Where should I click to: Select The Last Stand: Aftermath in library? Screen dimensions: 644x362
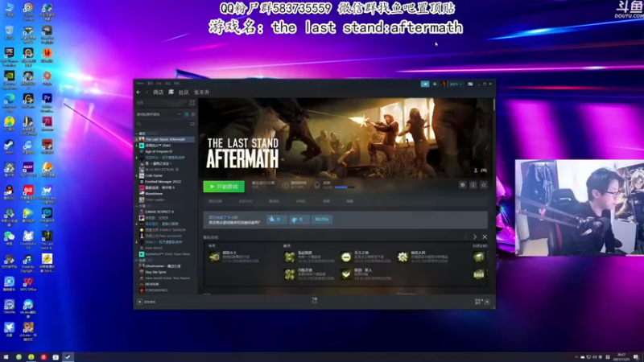[x=166, y=139]
